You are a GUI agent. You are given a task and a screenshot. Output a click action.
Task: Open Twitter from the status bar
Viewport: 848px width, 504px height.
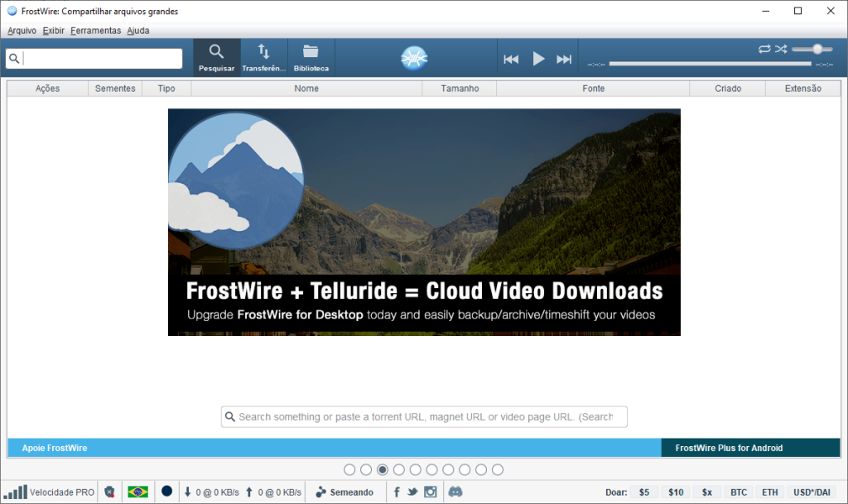[x=413, y=491]
